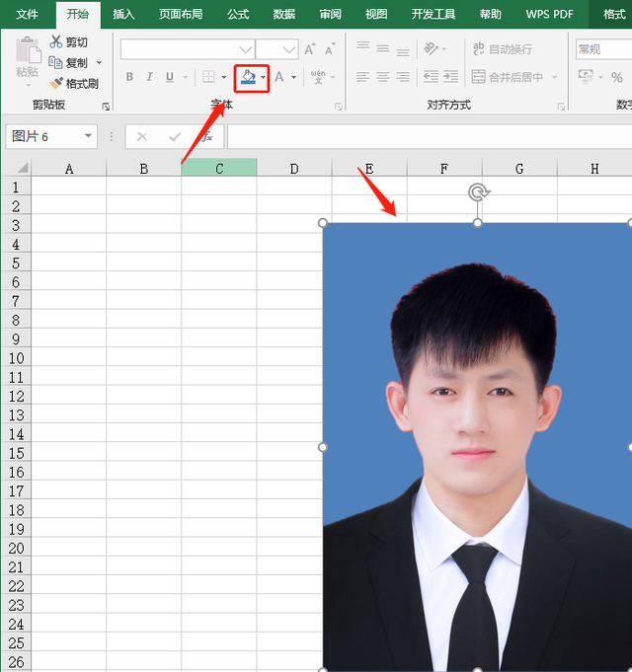Decrease font size with small A icon
The width and height of the screenshot is (632, 672).
330,49
